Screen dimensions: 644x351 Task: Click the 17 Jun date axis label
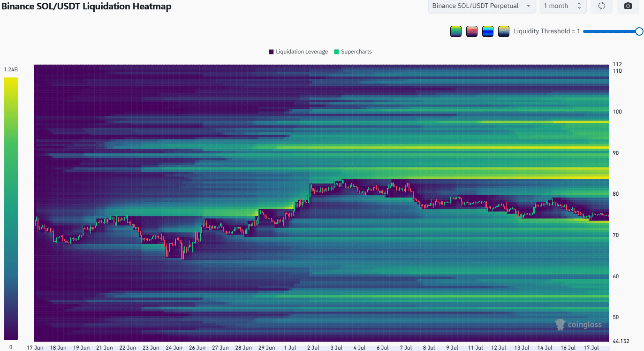coord(35,348)
